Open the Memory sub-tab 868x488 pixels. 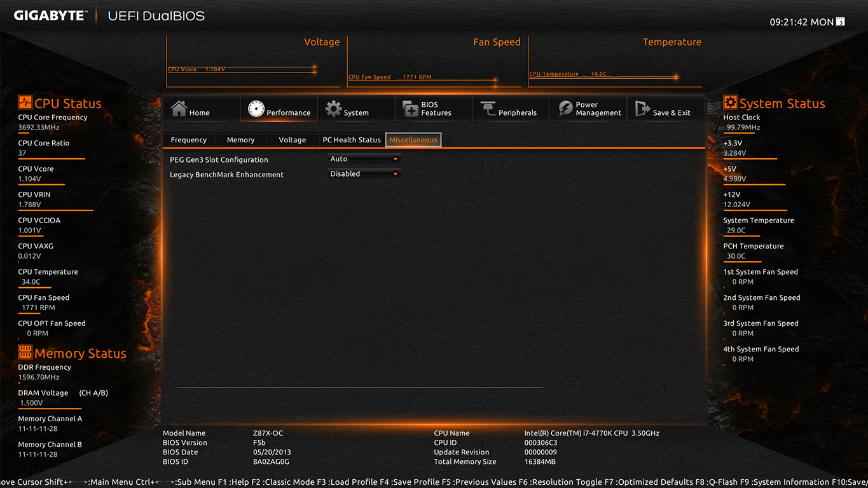pos(240,140)
